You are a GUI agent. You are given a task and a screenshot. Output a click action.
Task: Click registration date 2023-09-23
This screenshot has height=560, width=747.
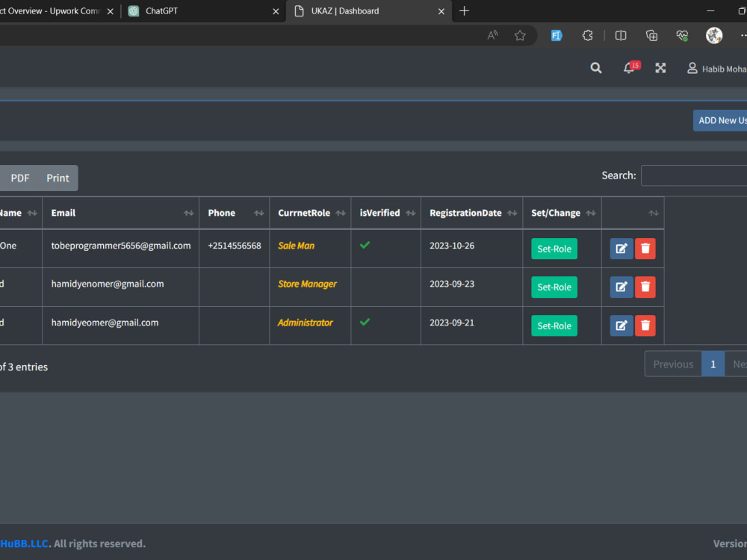coord(452,284)
